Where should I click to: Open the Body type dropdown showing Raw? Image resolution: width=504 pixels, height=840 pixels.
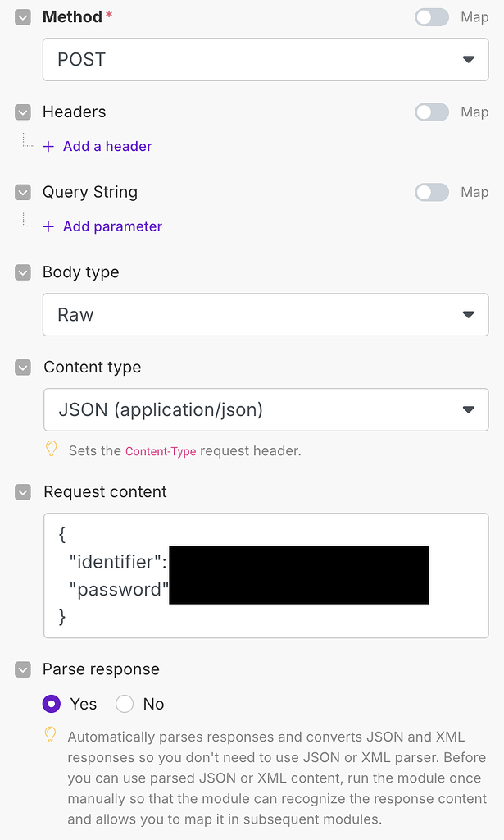tap(266, 315)
